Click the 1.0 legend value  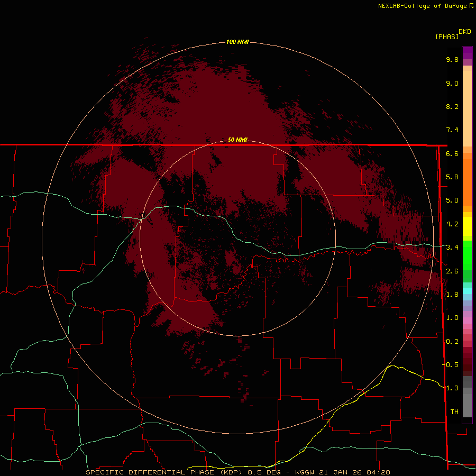click(x=452, y=318)
